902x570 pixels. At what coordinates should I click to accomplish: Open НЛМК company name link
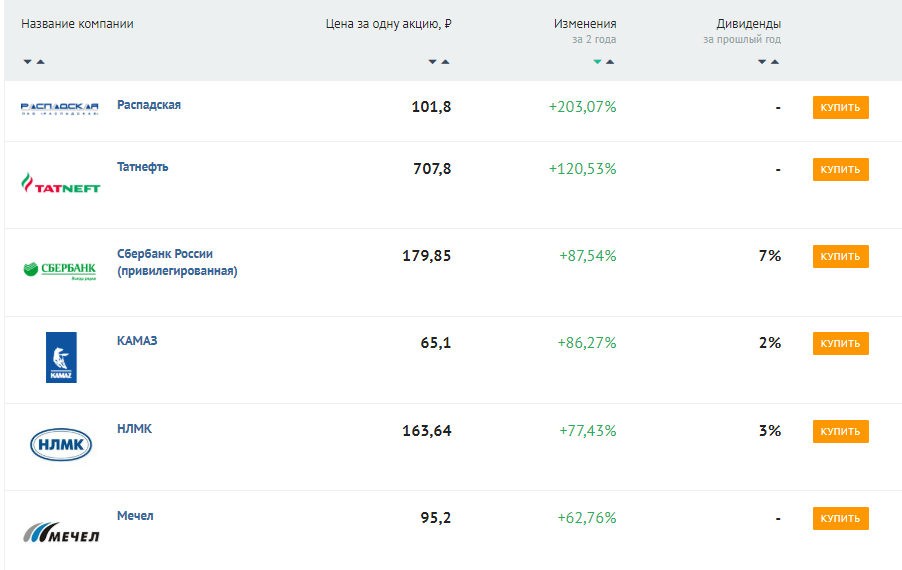click(x=134, y=429)
